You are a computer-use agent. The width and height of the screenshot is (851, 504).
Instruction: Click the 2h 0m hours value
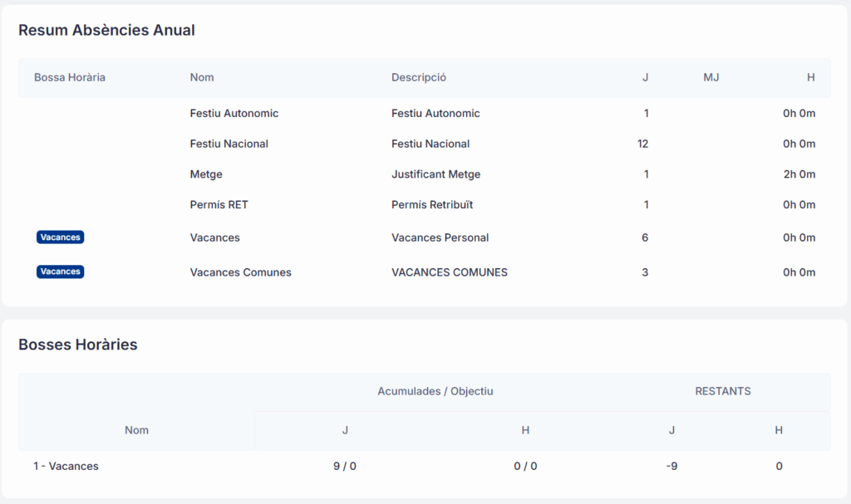click(x=799, y=174)
